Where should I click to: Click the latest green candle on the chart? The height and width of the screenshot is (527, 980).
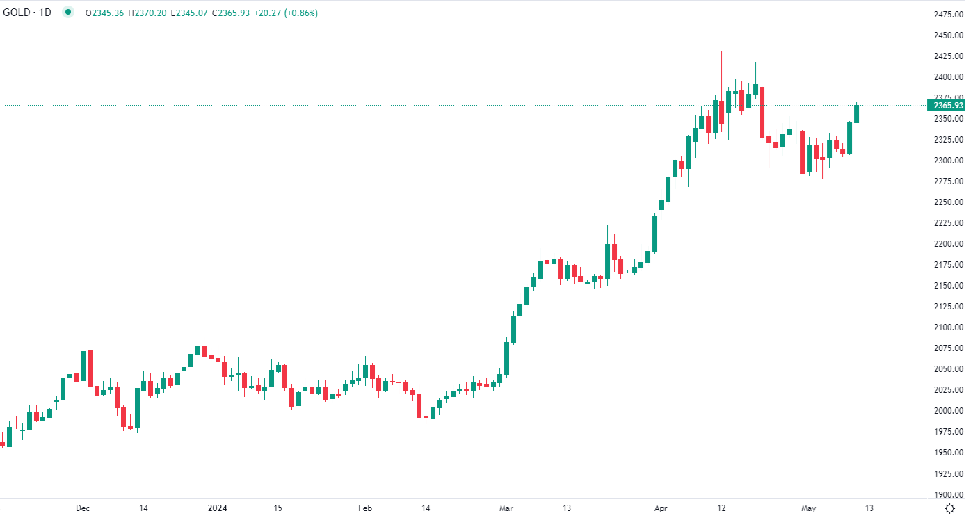pos(856,114)
